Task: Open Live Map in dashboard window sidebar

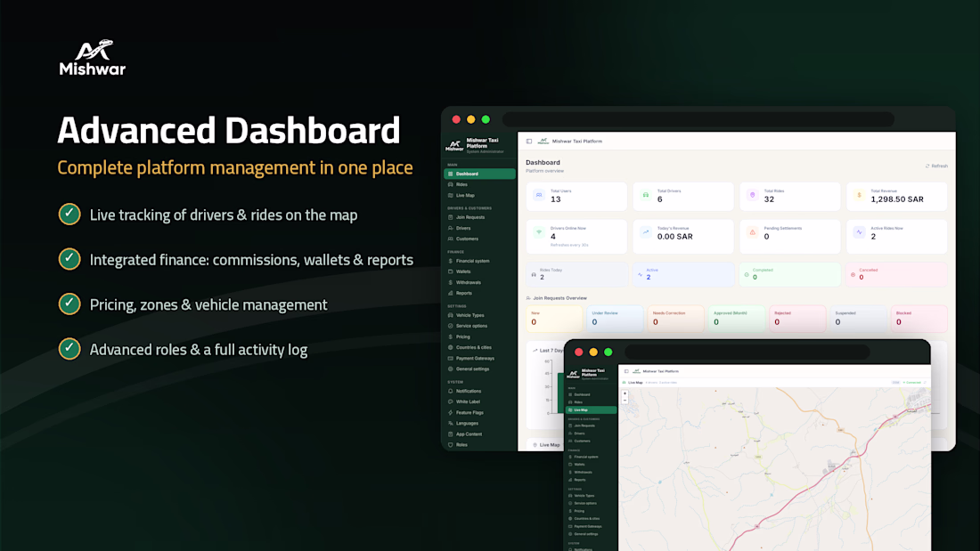Action: tap(479, 196)
